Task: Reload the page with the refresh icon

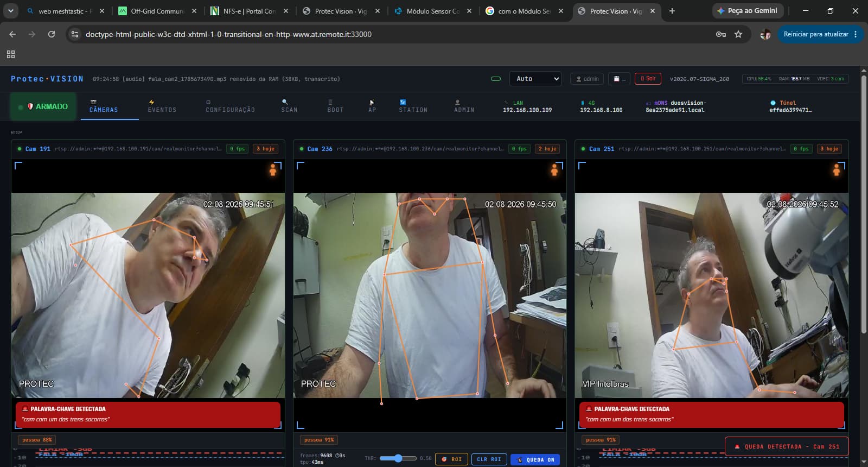Action: (52, 34)
